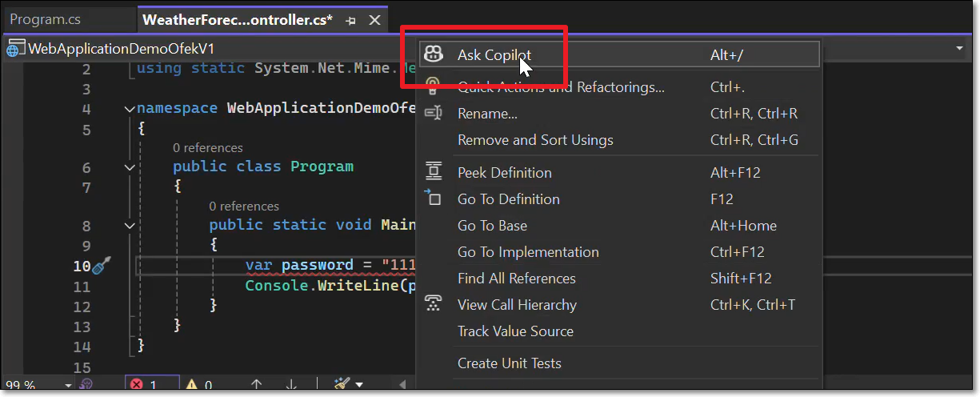
Task: Click the screwdriver quick-fix icon on line 10
Action: (x=102, y=266)
